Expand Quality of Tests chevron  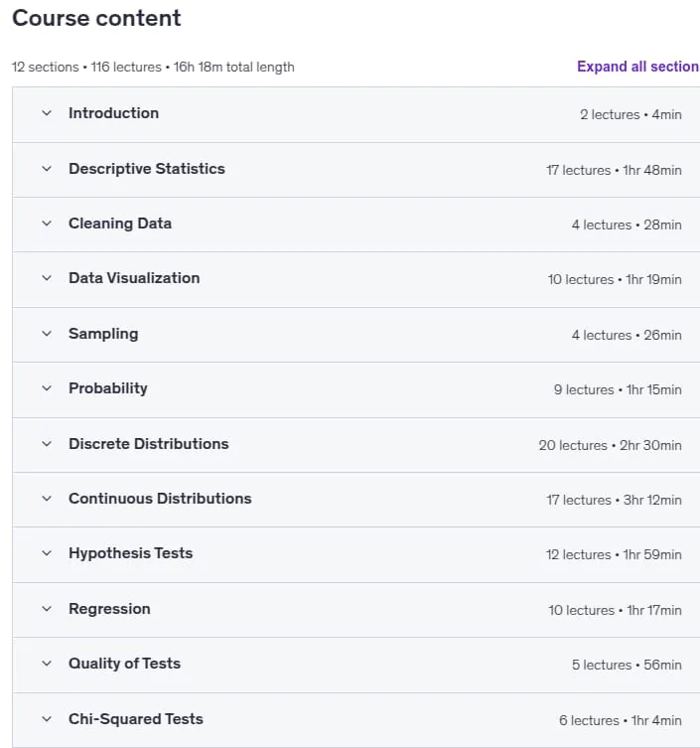pyautogui.click(x=47, y=664)
